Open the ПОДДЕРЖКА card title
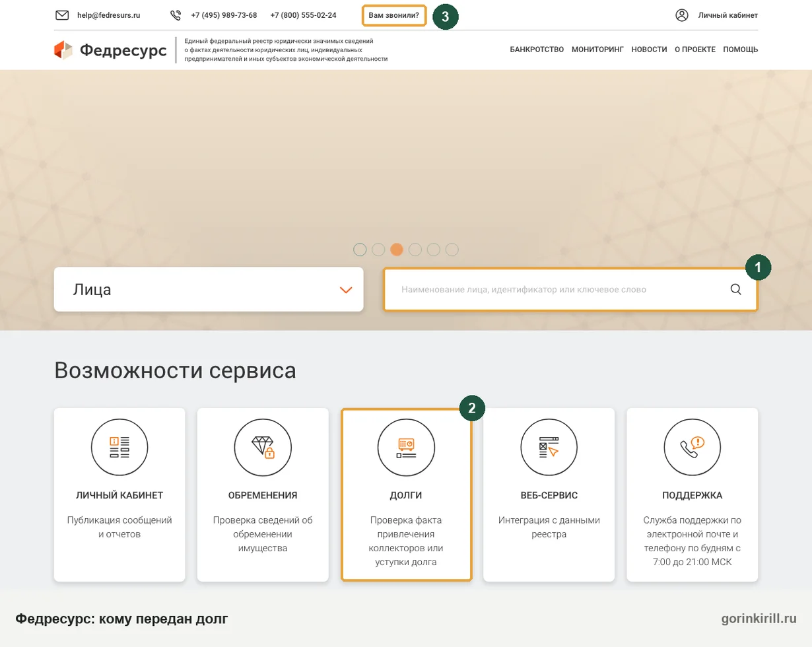Screen dimensions: 812x647 tap(693, 495)
